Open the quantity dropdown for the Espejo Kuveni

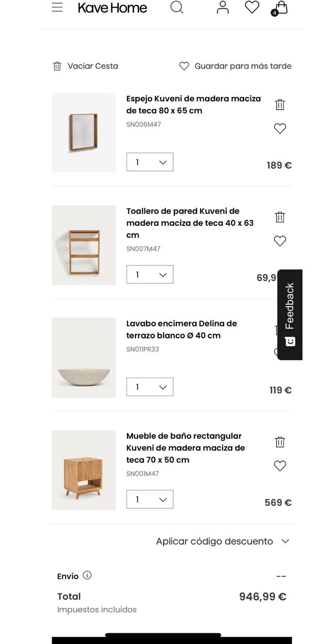[x=150, y=162]
